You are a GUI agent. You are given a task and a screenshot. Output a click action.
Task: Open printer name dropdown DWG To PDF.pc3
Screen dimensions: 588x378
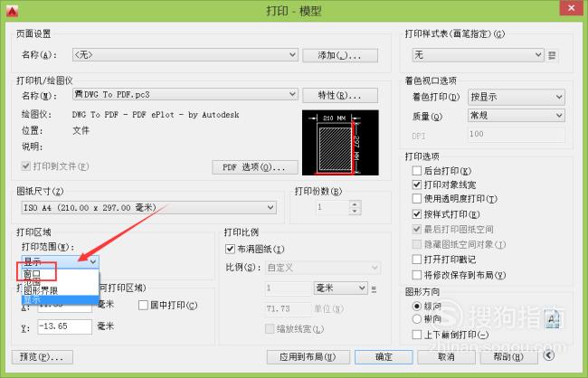[185, 94]
